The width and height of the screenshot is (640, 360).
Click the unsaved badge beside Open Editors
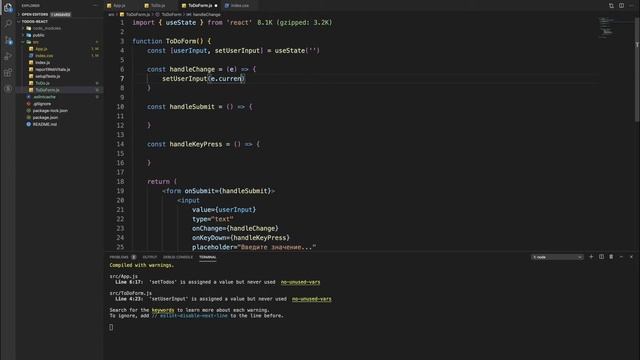pyautogui.click(x=60, y=14)
